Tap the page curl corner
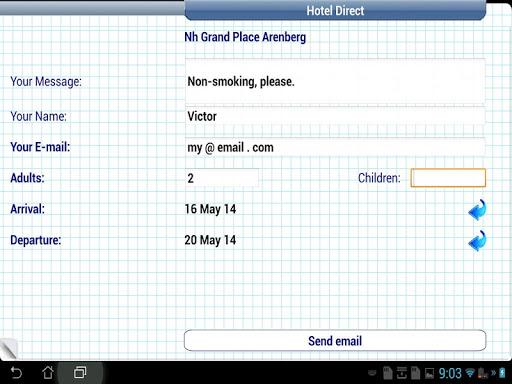 (9, 348)
